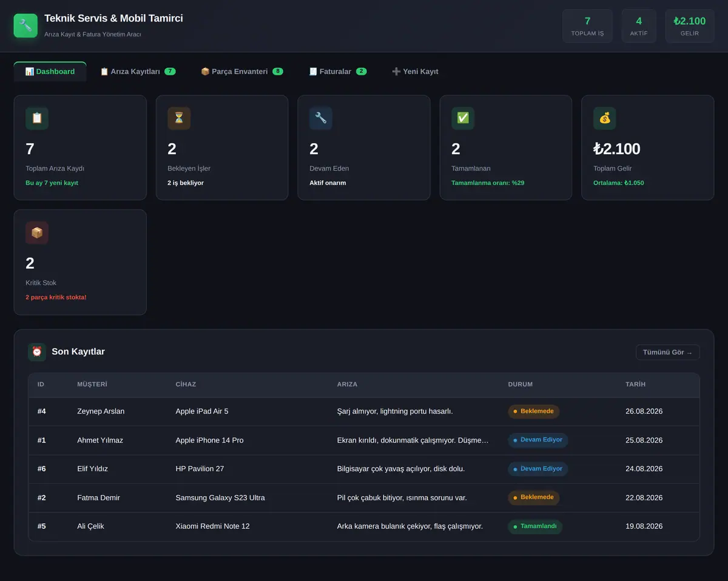Click the Samsung Galaxy S23 Ultra cell
This screenshot has width=728, height=581.
coord(220,498)
